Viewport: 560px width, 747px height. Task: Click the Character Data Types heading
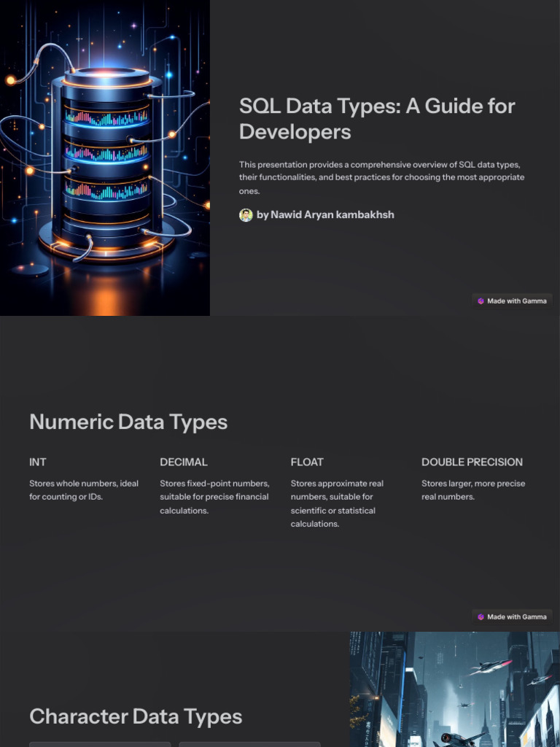pos(136,716)
